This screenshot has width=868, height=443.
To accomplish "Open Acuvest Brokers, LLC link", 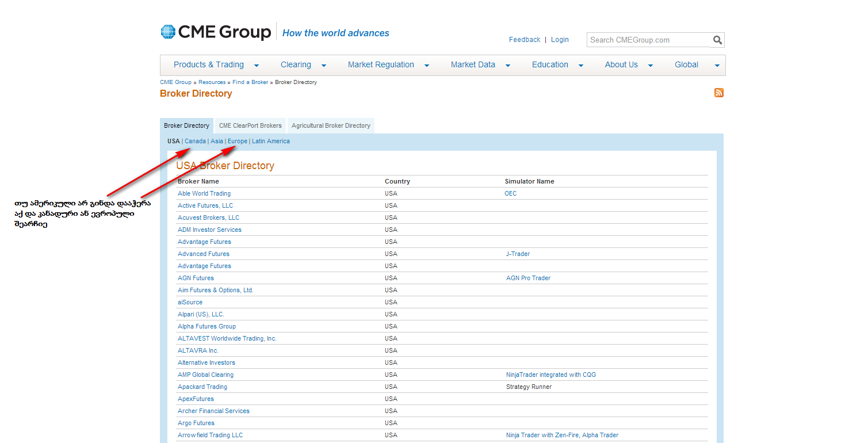I will pyautogui.click(x=208, y=217).
